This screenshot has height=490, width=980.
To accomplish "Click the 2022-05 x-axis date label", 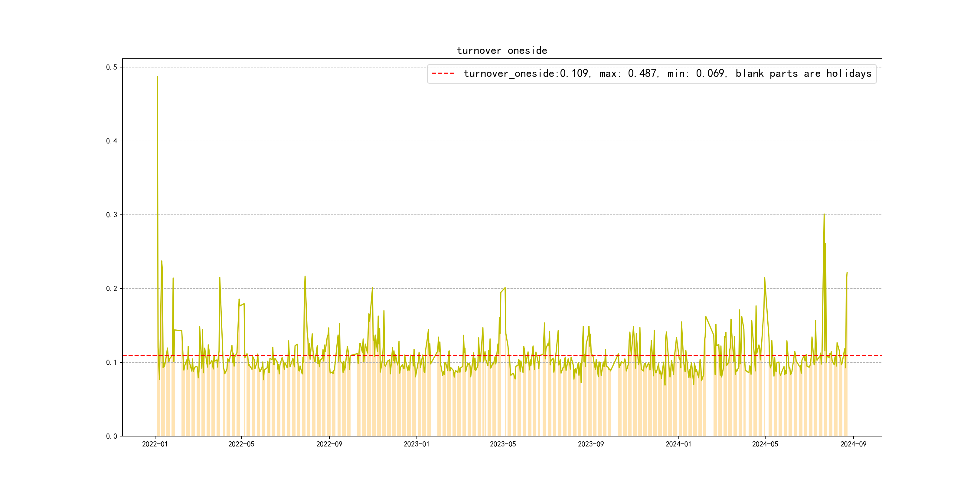I will point(241,444).
